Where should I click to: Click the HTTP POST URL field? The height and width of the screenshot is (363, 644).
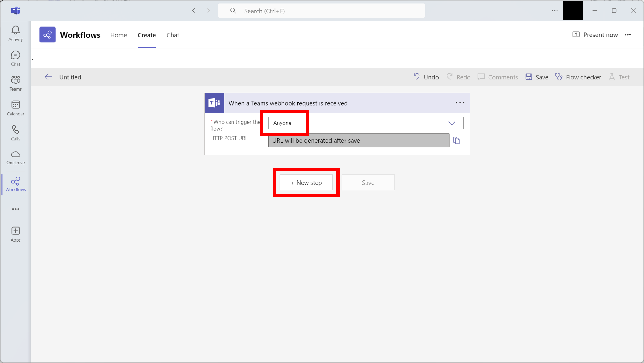(x=358, y=140)
